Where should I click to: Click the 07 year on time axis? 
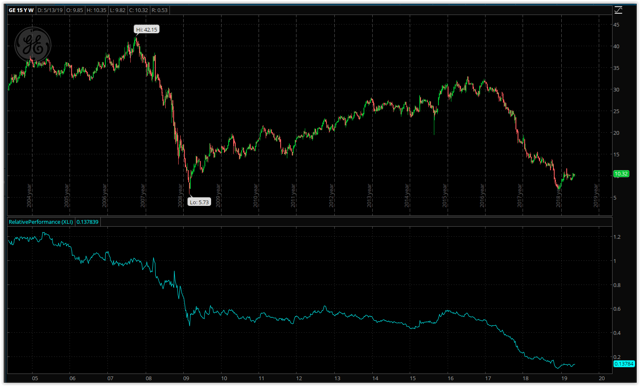[110, 378]
